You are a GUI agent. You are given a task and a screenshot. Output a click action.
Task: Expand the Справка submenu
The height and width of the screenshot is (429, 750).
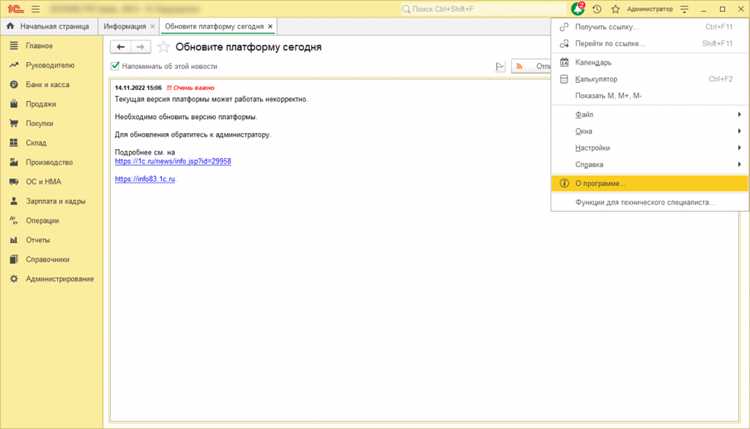tap(650, 165)
